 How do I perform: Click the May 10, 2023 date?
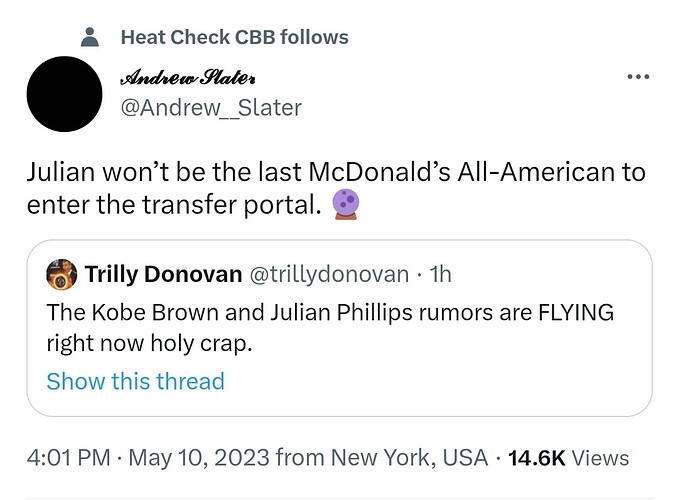point(199,458)
